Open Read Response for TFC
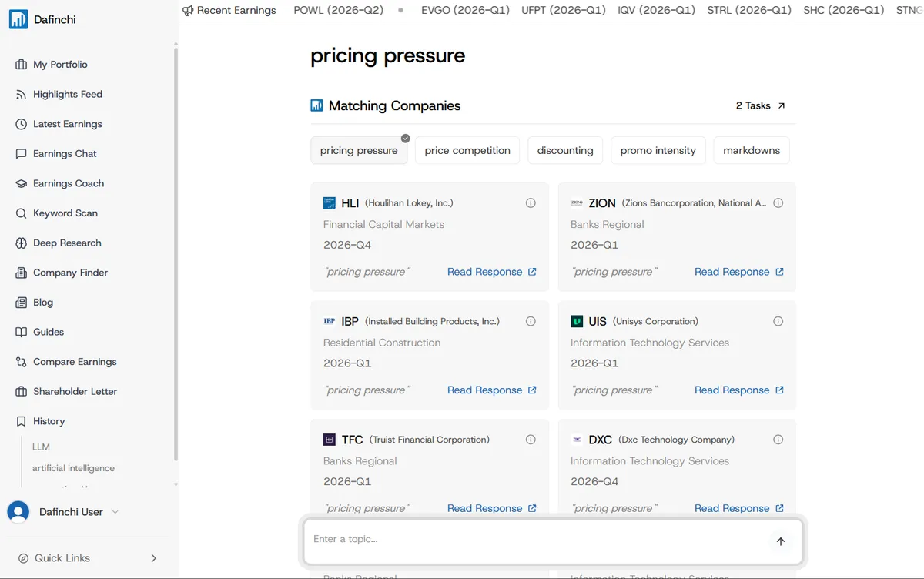The image size is (924, 579). click(x=492, y=508)
